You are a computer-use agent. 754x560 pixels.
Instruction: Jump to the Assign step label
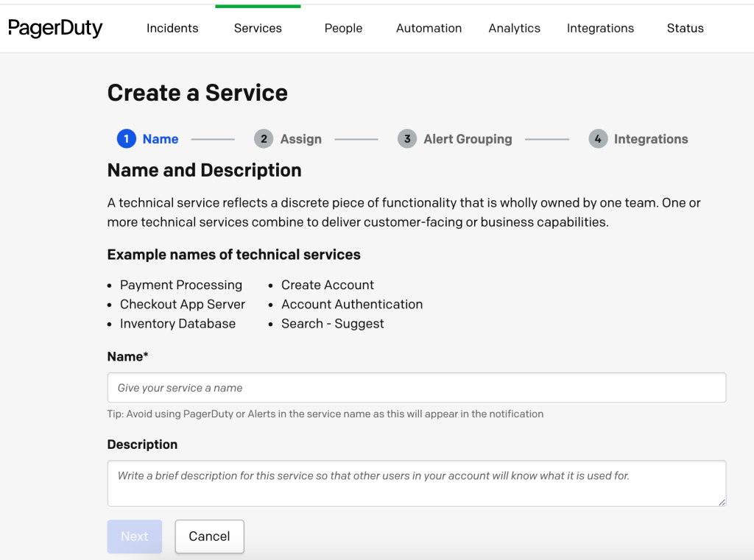pos(300,139)
